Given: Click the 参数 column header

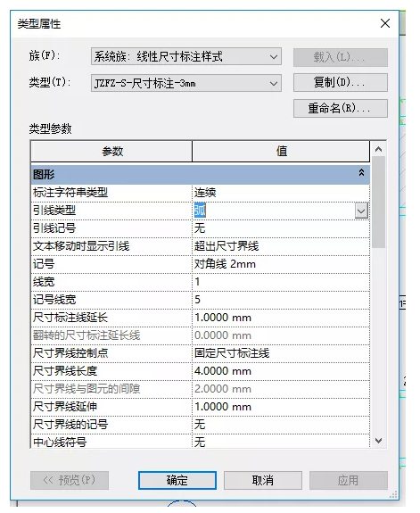Looking at the screenshot, I should (x=111, y=151).
